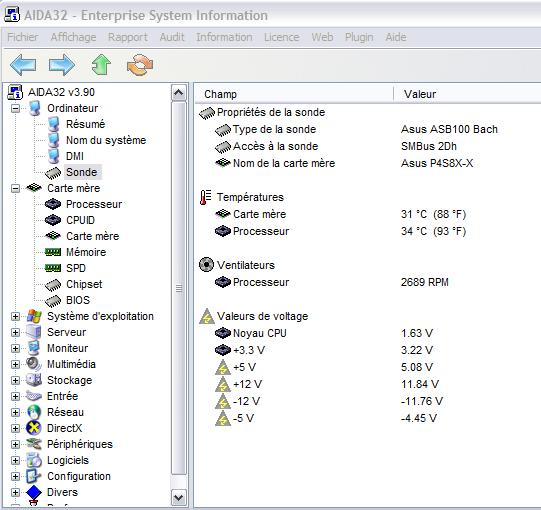The image size is (541, 510).
Task: Click the tree scrollbar up arrow
Action: [x=179, y=92]
